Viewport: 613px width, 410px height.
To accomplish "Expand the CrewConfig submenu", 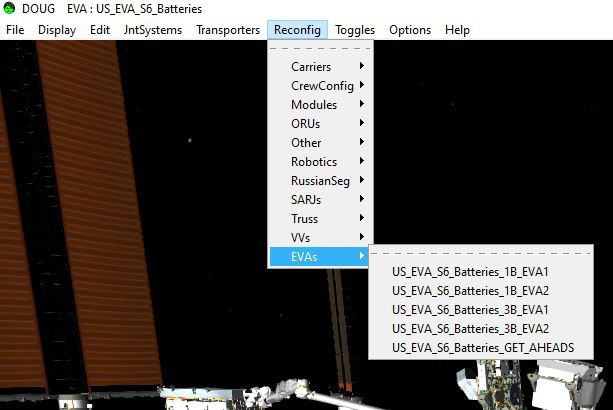I will [x=319, y=86].
